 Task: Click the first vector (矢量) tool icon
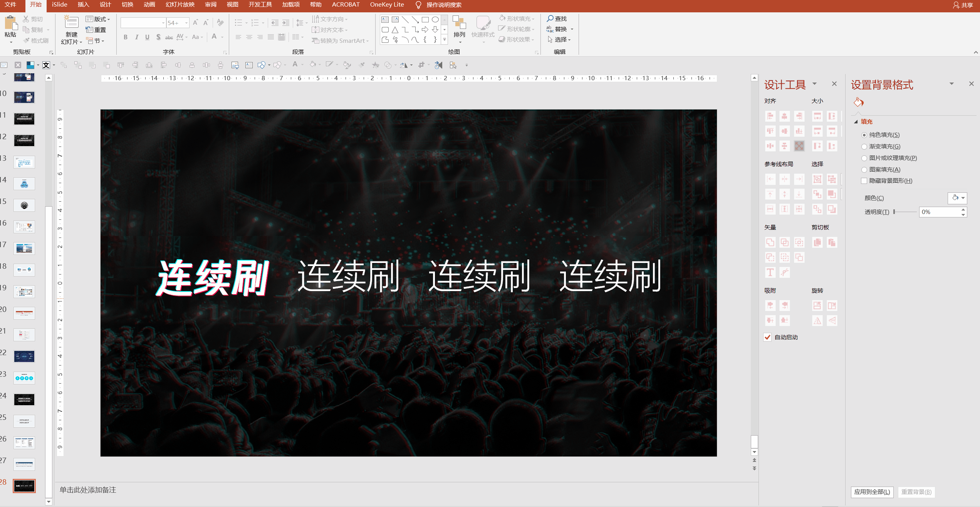coord(770,242)
